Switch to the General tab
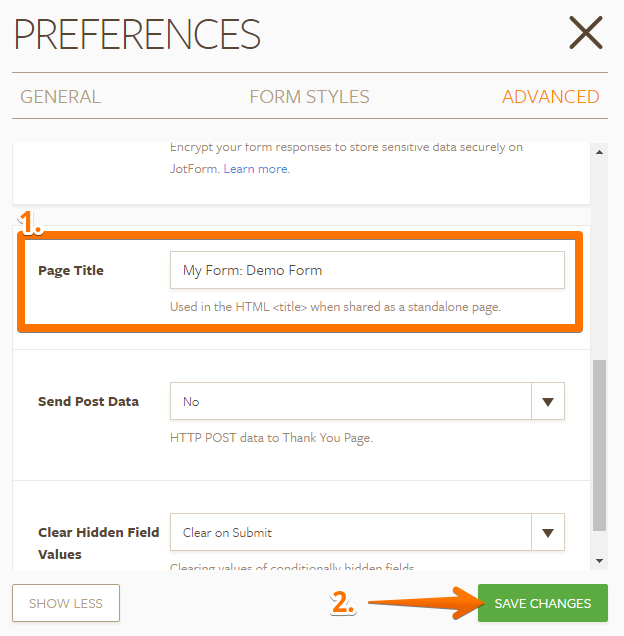 (x=60, y=97)
